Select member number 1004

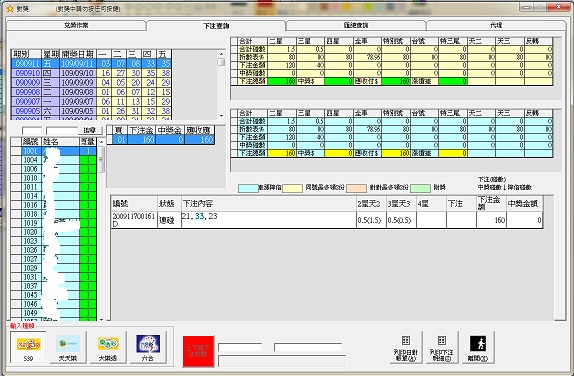point(30,160)
